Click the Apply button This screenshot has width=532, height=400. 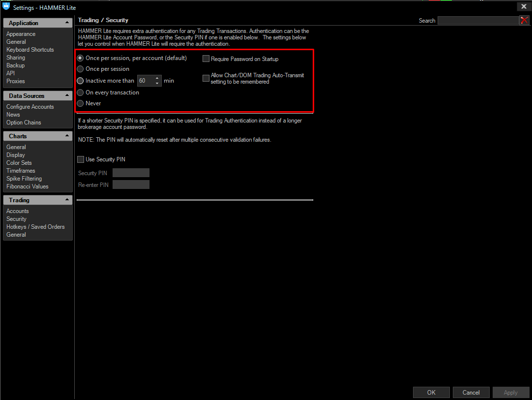pyautogui.click(x=511, y=392)
